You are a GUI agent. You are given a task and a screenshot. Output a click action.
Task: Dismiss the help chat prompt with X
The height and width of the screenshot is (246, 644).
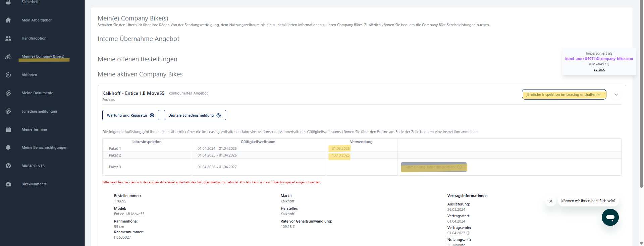(551, 201)
